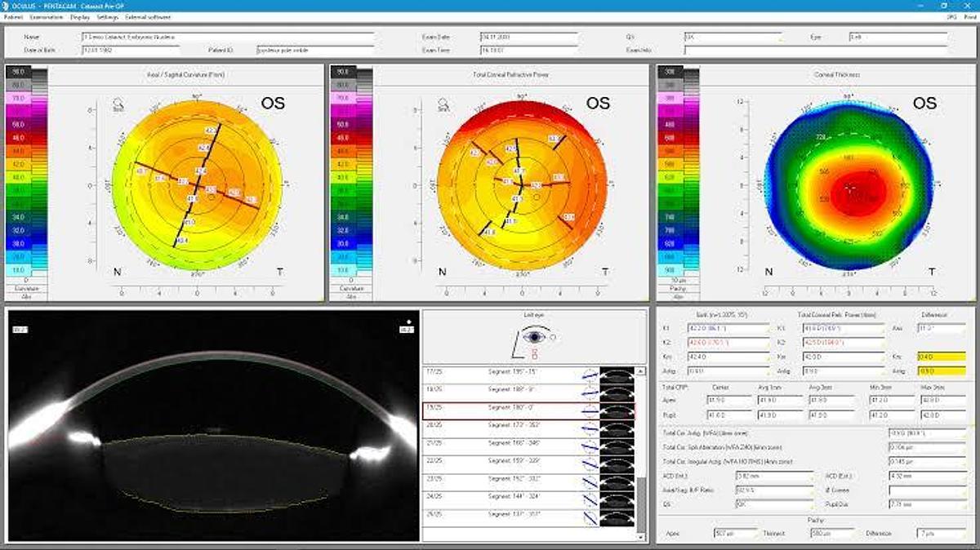Image resolution: width=980 pixels, height=550 pixels.
Task: Click the Pupil Dia value field
Action: click(928, 505)
